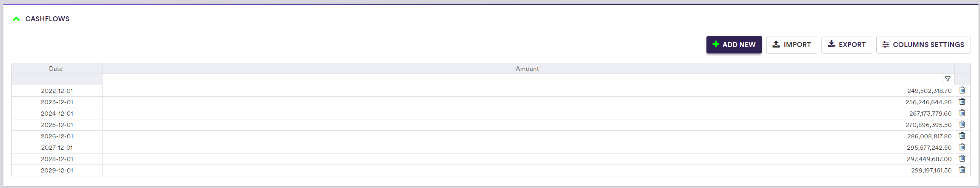Sort by the Date column header
Viewport: 980px width, 188px height.
click(56, 69)
